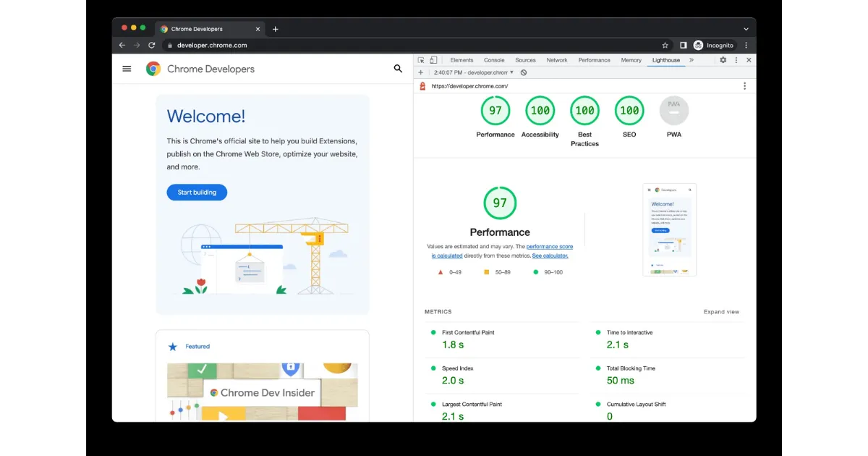This screenshot has width=868, height=456.
Task: Clear all reports using the block icon
Action: click(x=523, y=72)
